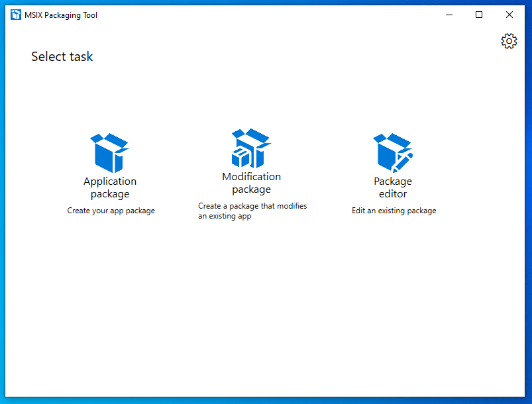This screenshot has height=404, width=532.
Task: Click 'Create your app package' description
Action: click(x=111, y=211)
